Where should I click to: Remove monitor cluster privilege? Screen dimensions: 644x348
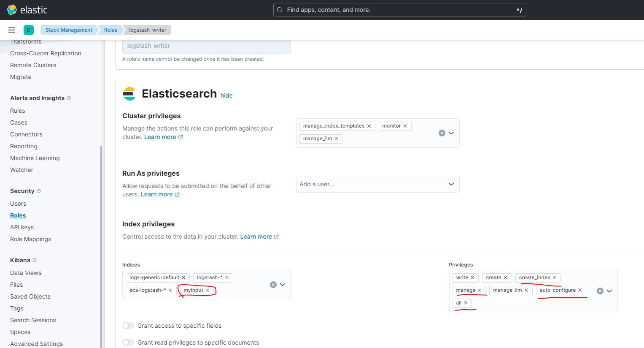click(405, 126)
